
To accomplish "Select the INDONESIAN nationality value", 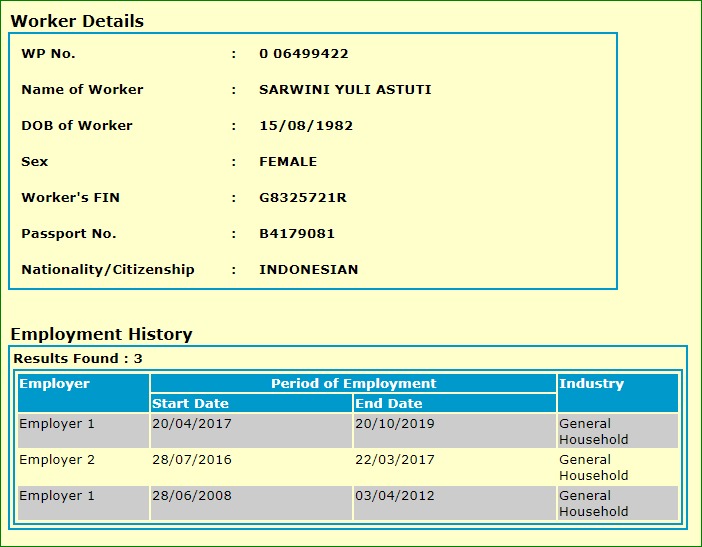I will (308, 270).
